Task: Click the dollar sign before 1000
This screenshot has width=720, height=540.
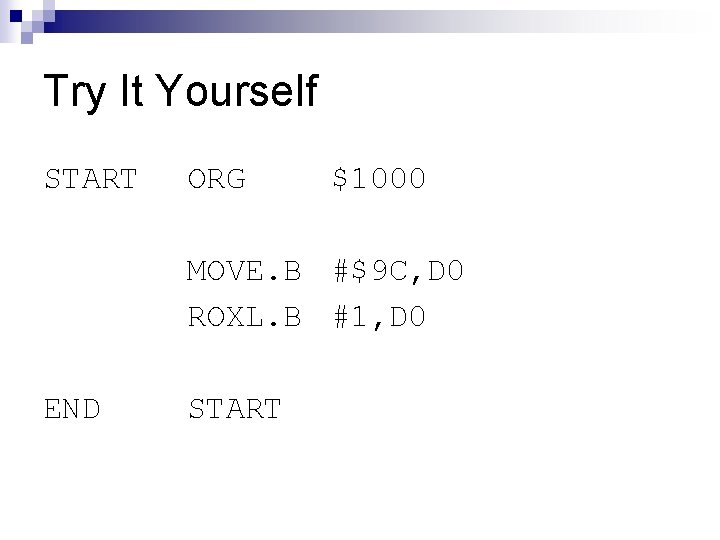Action: [342, 180]
